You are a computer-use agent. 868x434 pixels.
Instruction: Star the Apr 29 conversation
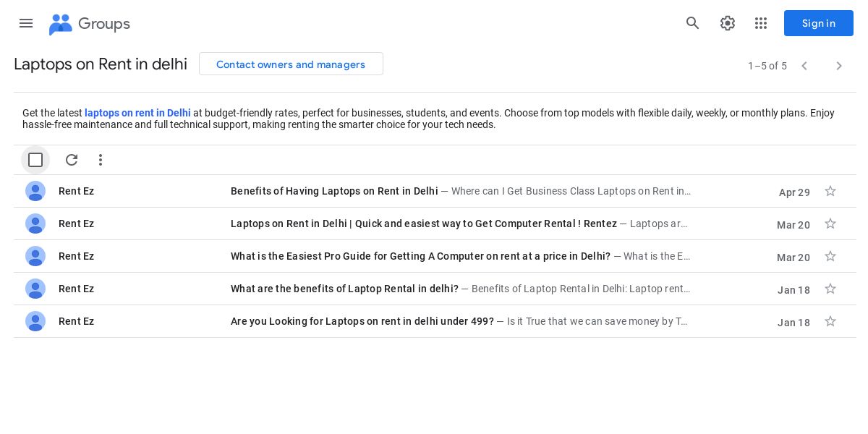(x=830, y=191)
